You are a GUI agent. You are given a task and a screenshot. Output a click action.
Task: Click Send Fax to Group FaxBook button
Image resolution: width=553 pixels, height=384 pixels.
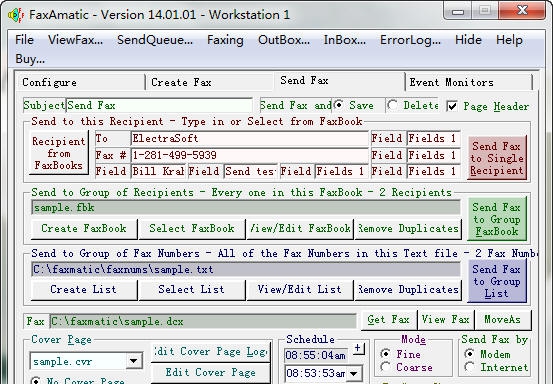point(497,219)
